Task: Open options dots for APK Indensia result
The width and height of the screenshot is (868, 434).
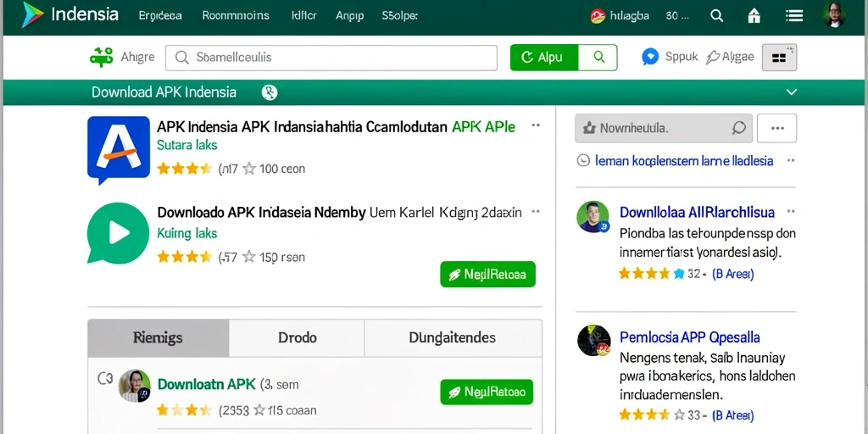Action: [x=536, y=125]
